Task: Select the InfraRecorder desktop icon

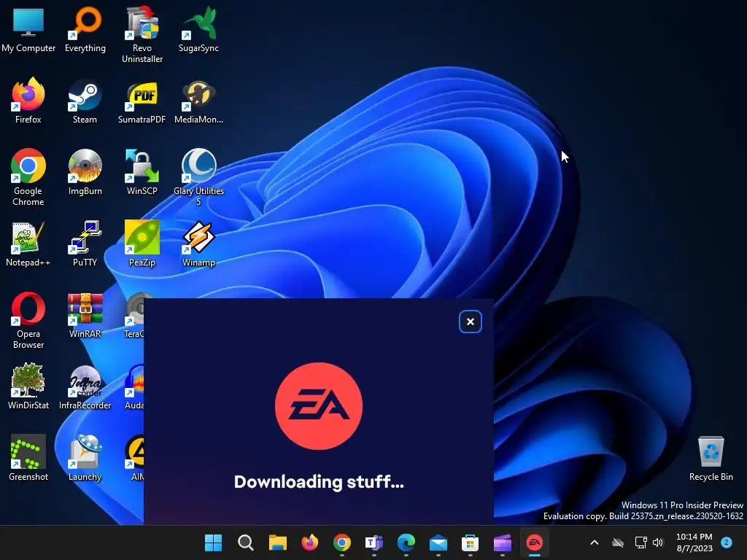Action: (x=85, y=386)
